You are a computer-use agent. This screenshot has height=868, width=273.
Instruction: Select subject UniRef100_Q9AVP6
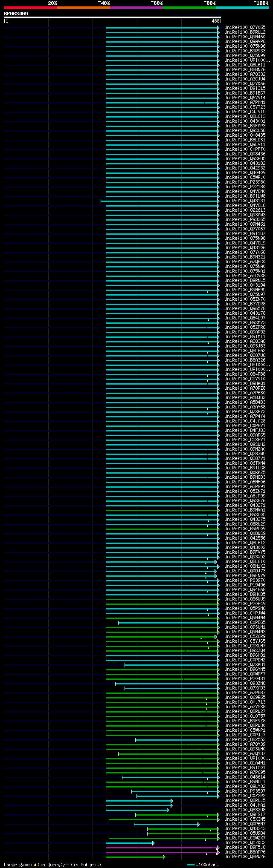pyautogui.click(x=245, y=41)
